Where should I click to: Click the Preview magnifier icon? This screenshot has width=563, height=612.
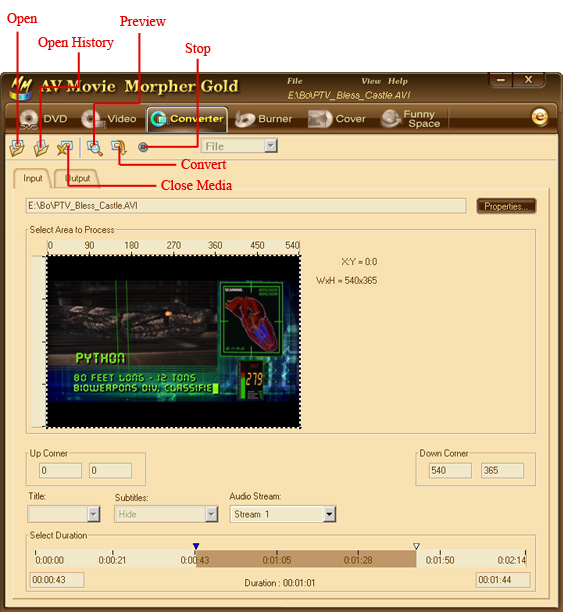[95, 148]
